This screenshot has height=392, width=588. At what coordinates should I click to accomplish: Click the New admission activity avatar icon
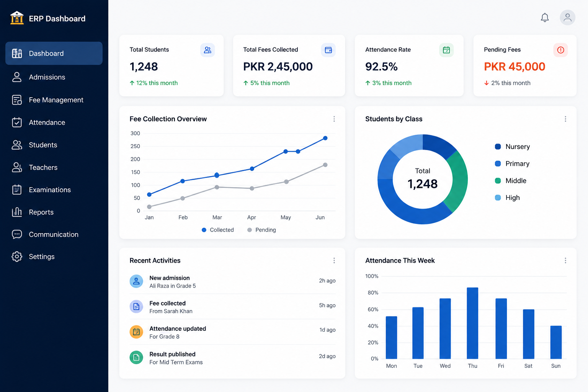(136, 281)
